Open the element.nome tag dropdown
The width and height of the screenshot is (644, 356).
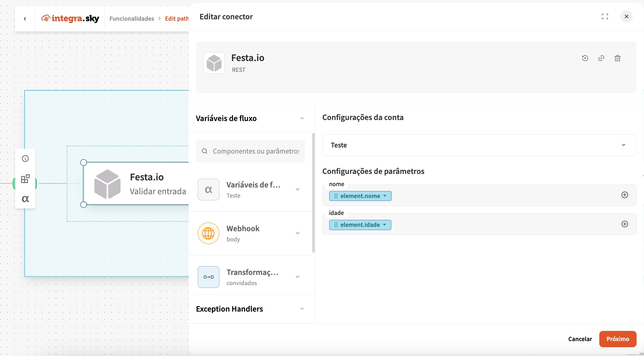[x=385, y=196]
